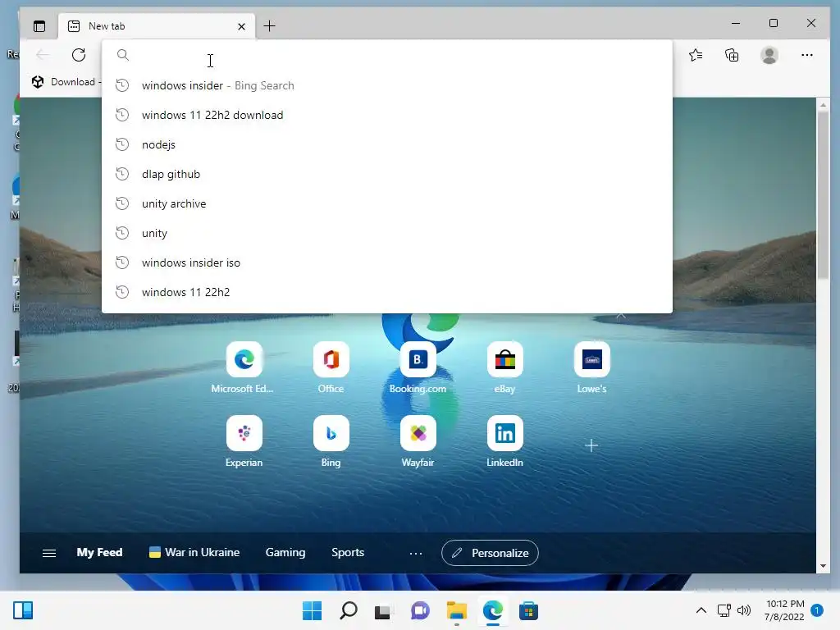The width and height of the screenshot is (840, 630).
Task: Open the feed hamburger menu
Action: pos(49,553)
